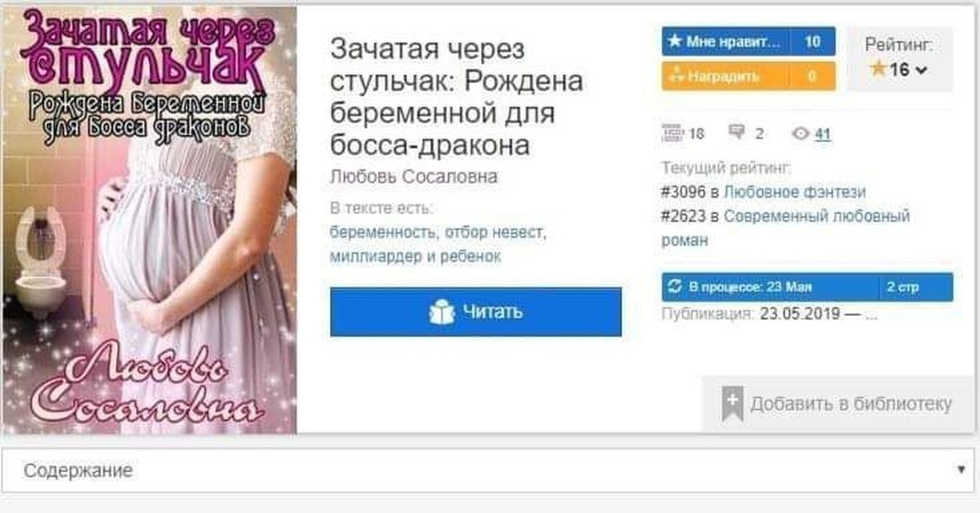Viewport: 980px width, 513px height.
Task: Expand the Рейтинг 16 dropdown chevron
Action: pos(921,70)
